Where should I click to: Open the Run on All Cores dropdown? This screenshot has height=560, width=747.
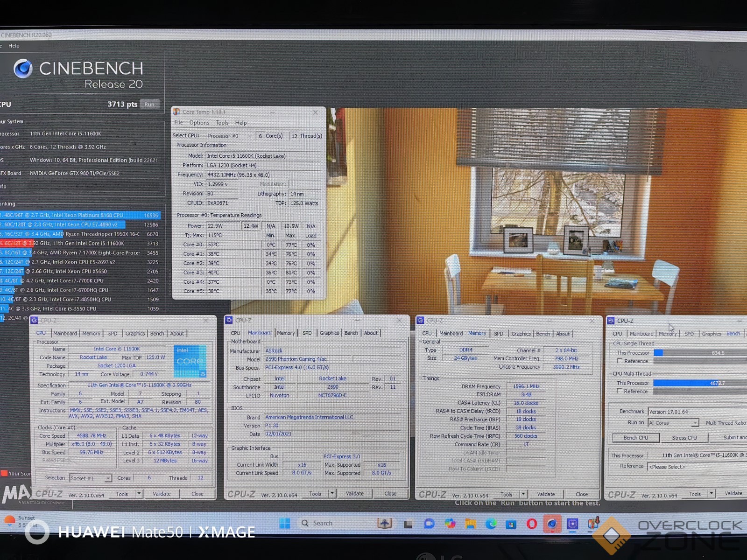click(673, 423)
